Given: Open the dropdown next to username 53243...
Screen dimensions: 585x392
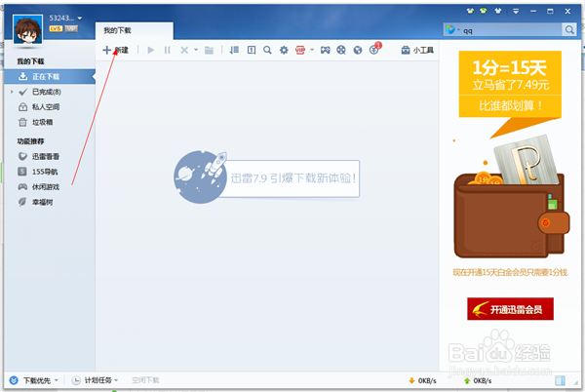Looking at the screenshot, I should point(80,18).
